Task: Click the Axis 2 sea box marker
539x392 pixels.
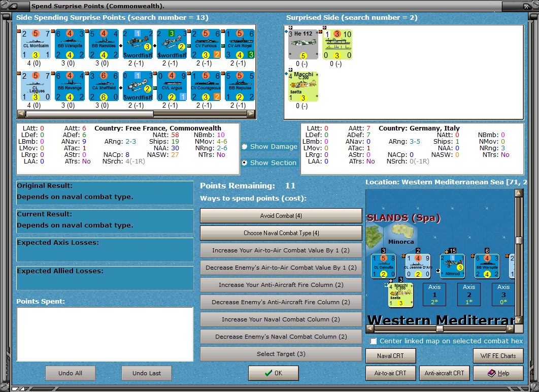Action: click(469, 295)
